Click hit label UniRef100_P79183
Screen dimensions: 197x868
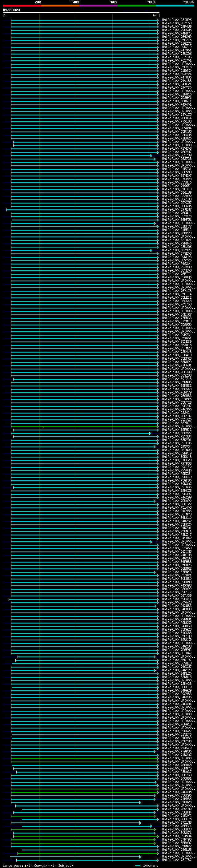pyautogui.click(x=176, y=121)
